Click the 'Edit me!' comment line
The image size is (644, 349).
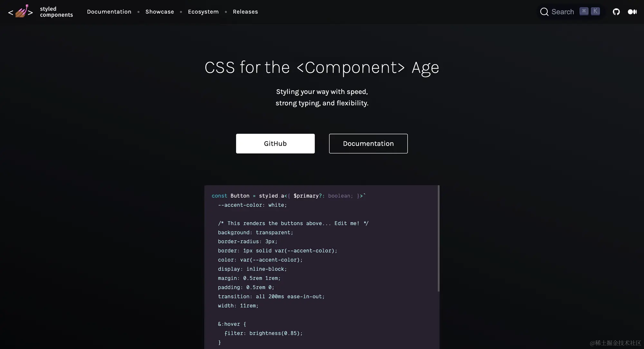click(293, 223)
